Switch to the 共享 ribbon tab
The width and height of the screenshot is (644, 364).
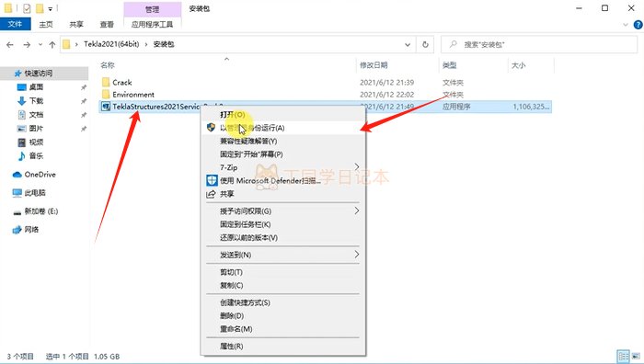(76, 24)
